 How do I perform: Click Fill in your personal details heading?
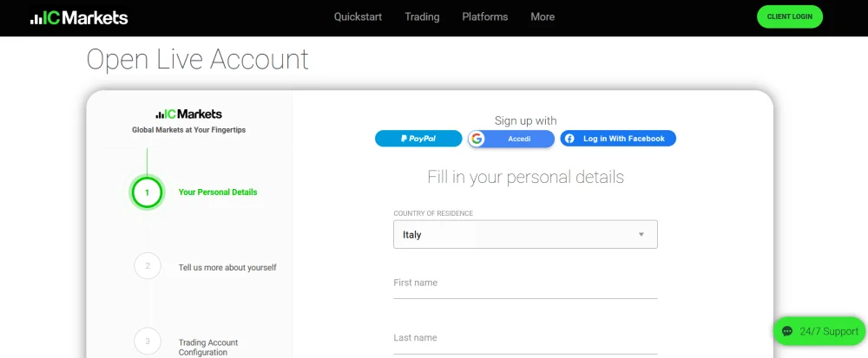[525, 177]
